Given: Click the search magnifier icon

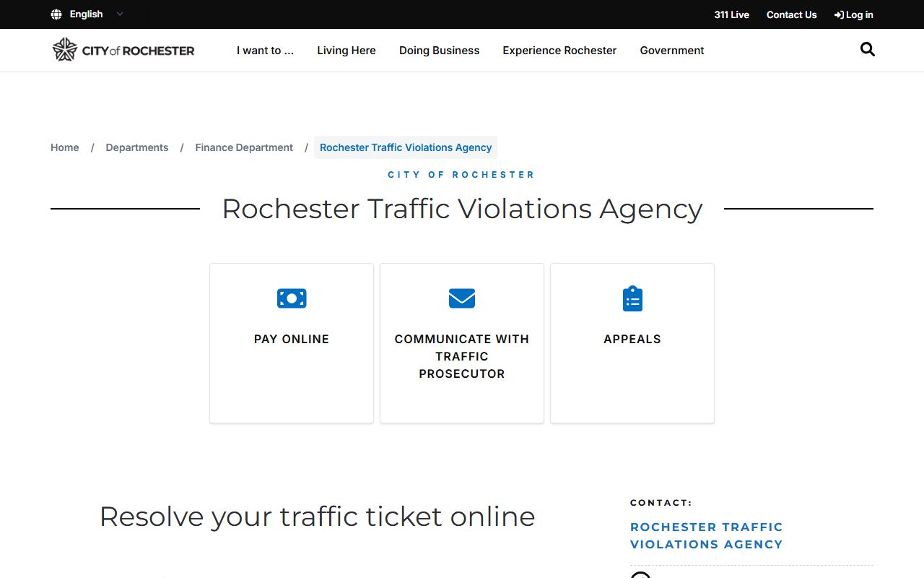Looking at the screenshot, I should pyautogui.click(x=868, y=49).
